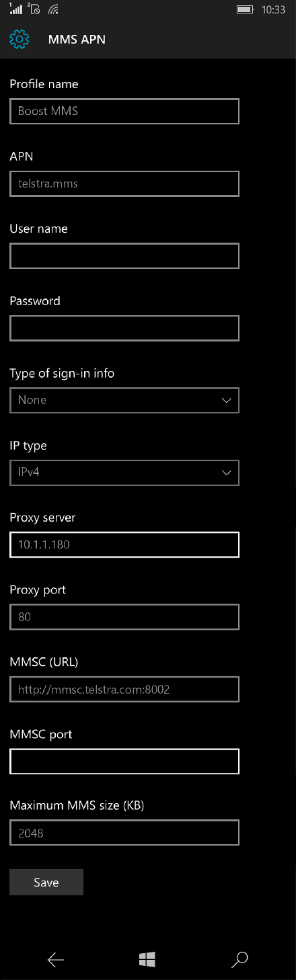Tap the search magnifier icon
The width and height of the screenshot is (296, 980).
(239, 960)
